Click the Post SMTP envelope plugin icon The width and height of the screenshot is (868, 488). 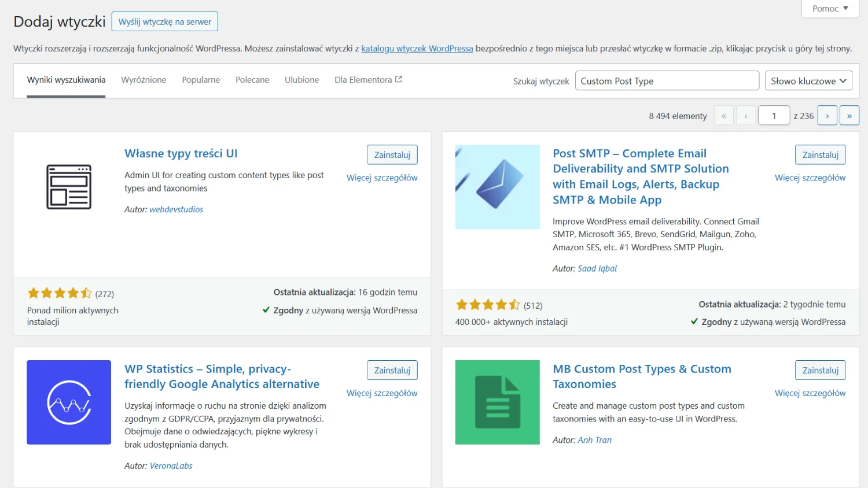[497, 187]
